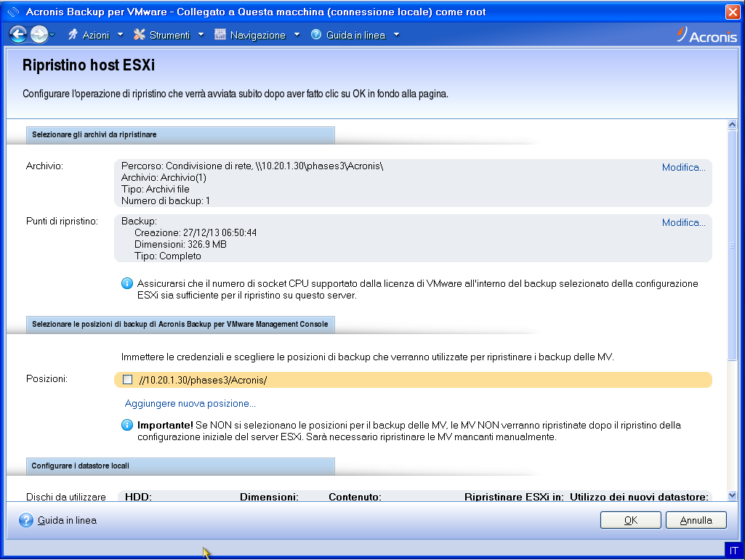
Task: Select the //10.20.1.30/phases3/Acronis/ position text
Action: (203, 380)
